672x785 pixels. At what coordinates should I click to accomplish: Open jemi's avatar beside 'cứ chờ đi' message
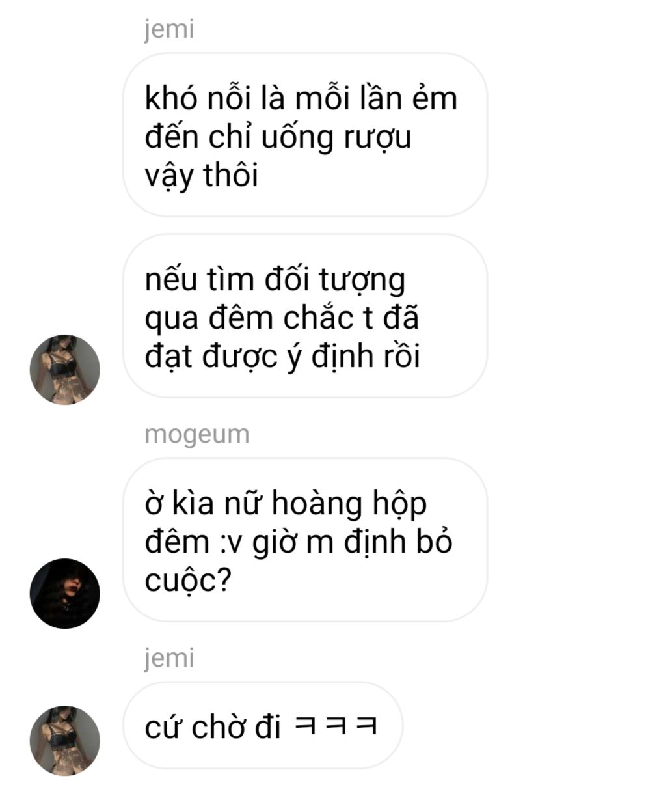65,740
